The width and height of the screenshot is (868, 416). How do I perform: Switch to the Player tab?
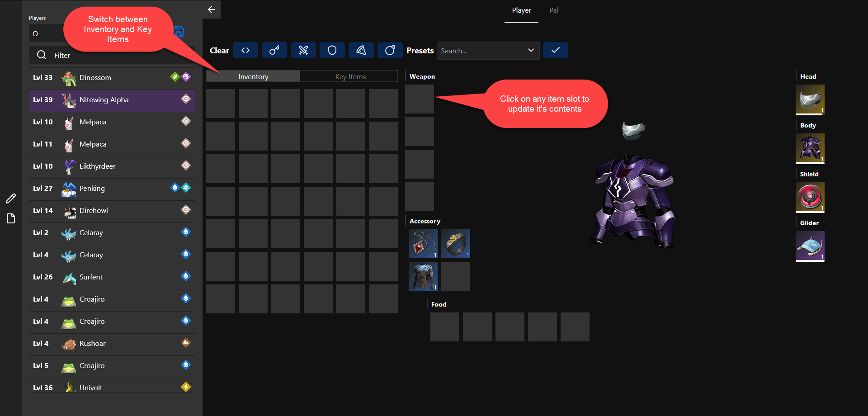coord(521,10)
